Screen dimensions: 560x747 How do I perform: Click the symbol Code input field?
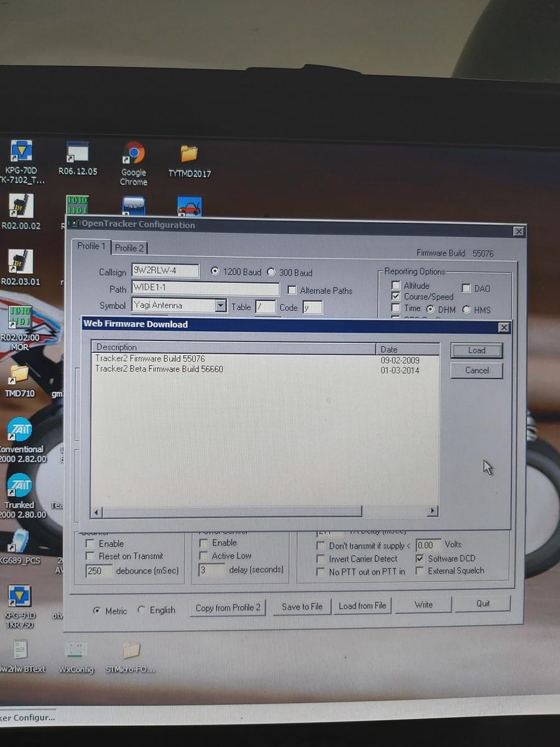coord(312,308)
